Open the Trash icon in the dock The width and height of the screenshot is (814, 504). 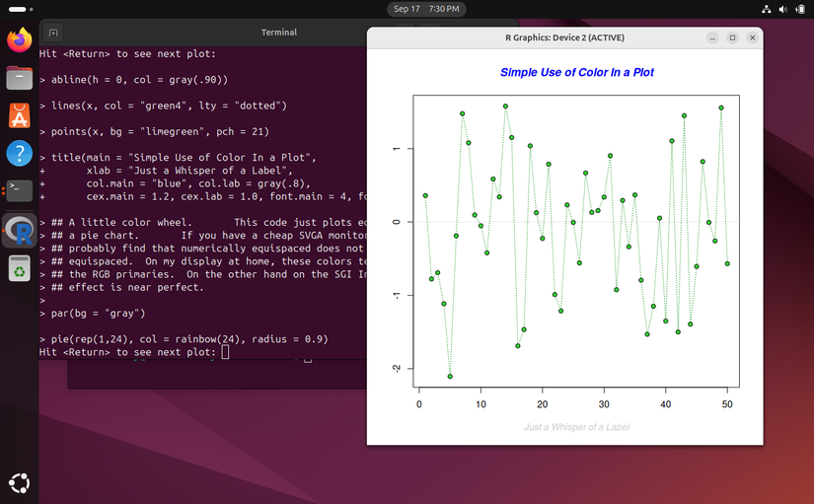(19, 268)
